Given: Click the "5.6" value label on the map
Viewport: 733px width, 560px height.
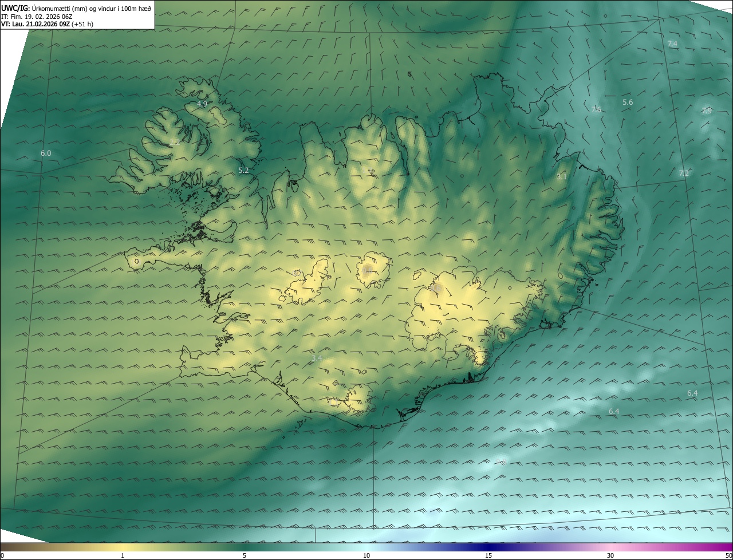Looking at the screenshot, I should (x=628, y=102).
